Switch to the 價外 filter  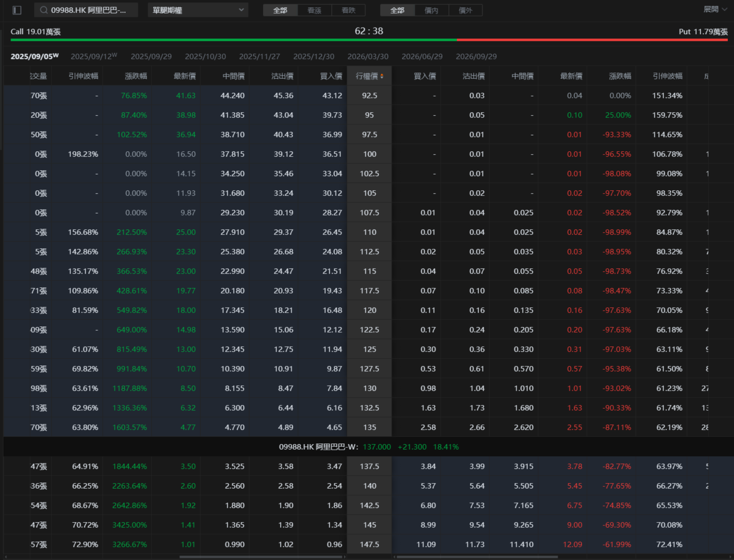click(x=466, y=10)
